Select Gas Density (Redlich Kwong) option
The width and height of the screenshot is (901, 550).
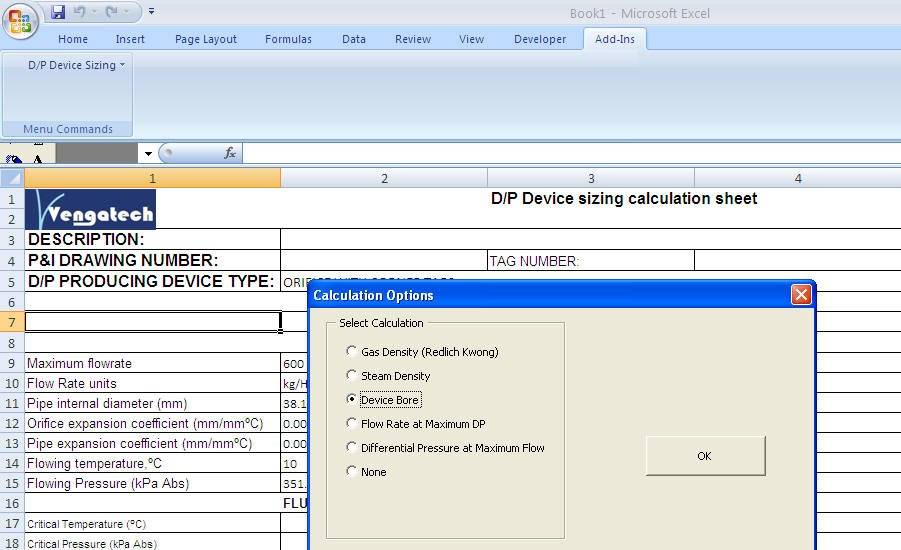pyautogui.click(x=351, y=352)
